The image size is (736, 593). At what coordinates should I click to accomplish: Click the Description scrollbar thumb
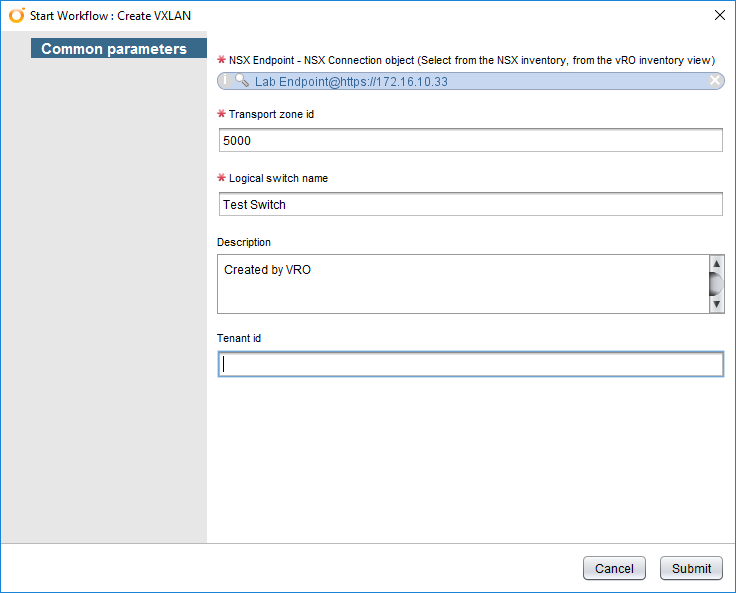[x=715, y=283]
